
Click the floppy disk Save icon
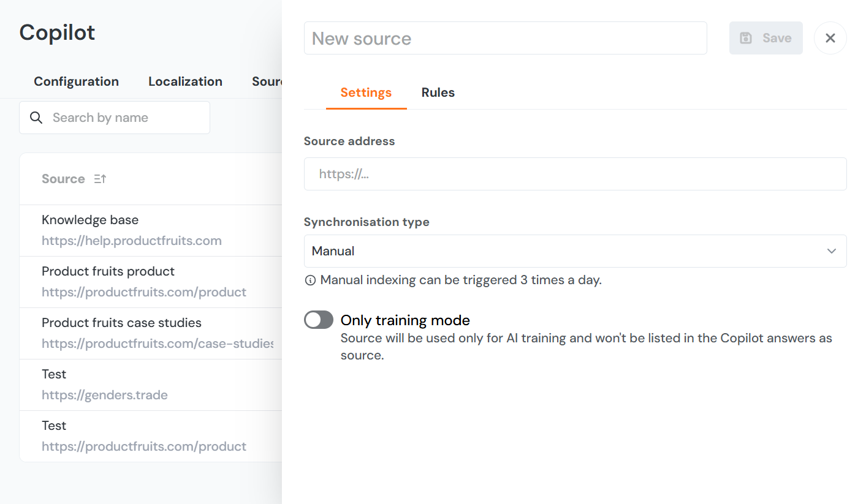pos(746,38)
